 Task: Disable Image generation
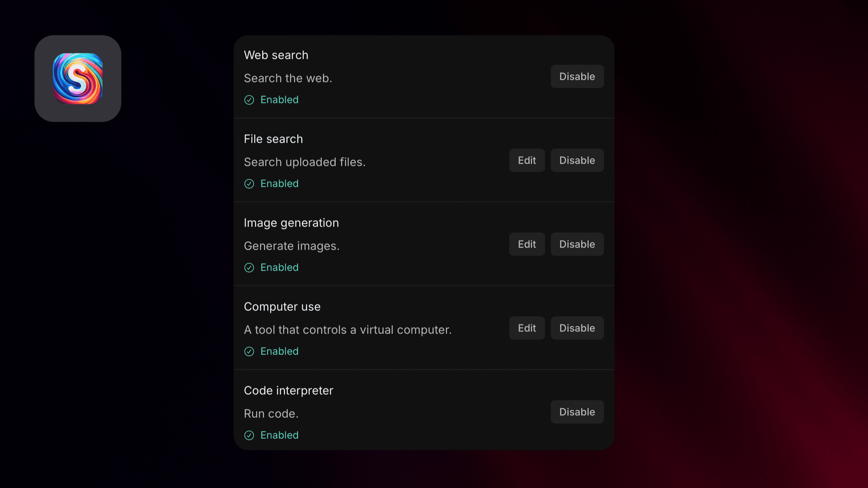[576, 244]
